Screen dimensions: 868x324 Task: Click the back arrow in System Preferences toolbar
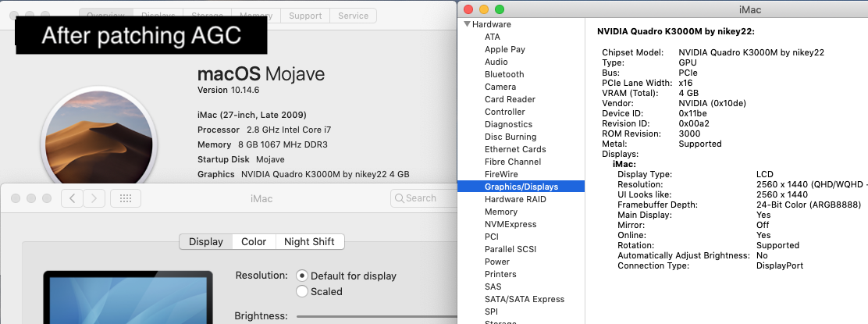(x=72, y=198)
